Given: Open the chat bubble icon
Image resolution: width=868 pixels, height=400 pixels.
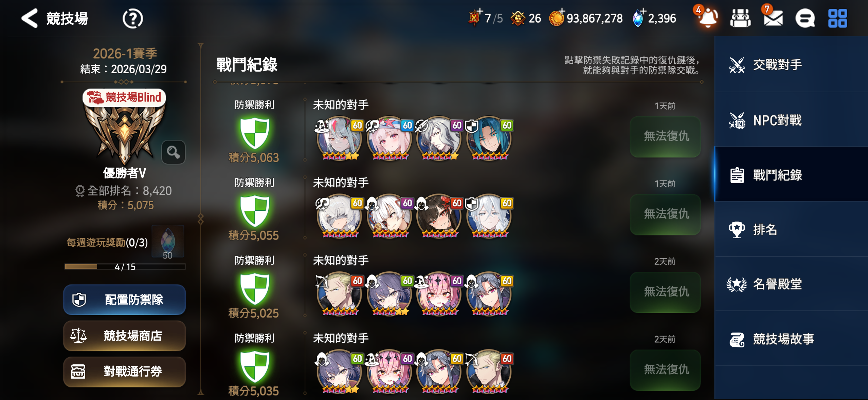Looking at the screenshot, I should point(805,18).
